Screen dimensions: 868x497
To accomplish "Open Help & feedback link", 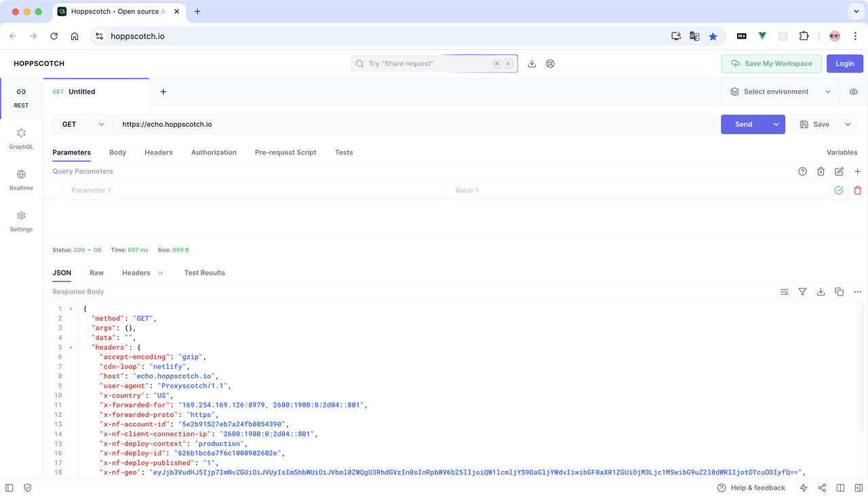I will point(751,488).
